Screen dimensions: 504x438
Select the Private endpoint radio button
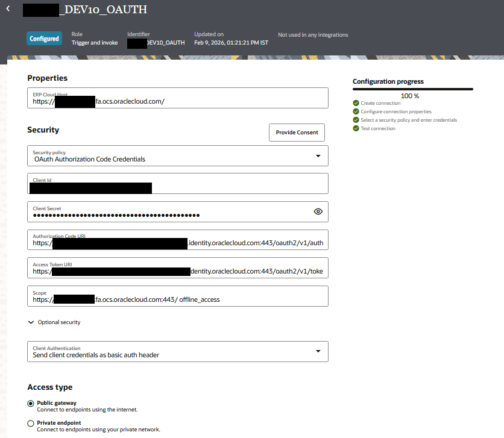point(31,424)
